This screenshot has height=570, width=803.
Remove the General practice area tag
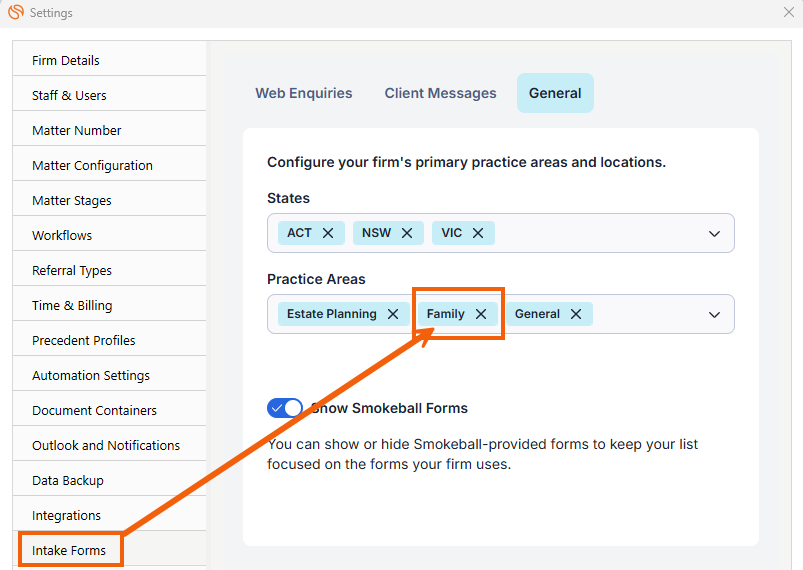(576, 314)
